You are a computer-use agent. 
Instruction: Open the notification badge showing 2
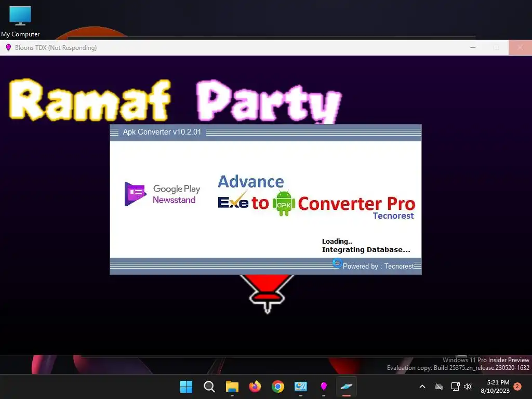point(517,387)
